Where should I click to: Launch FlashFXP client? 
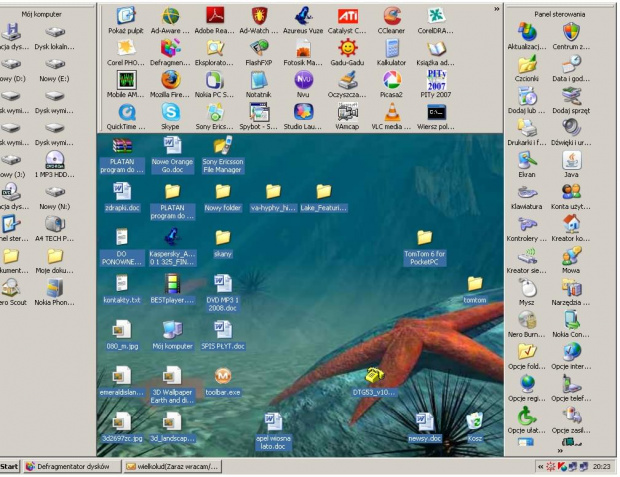(259, 53)
